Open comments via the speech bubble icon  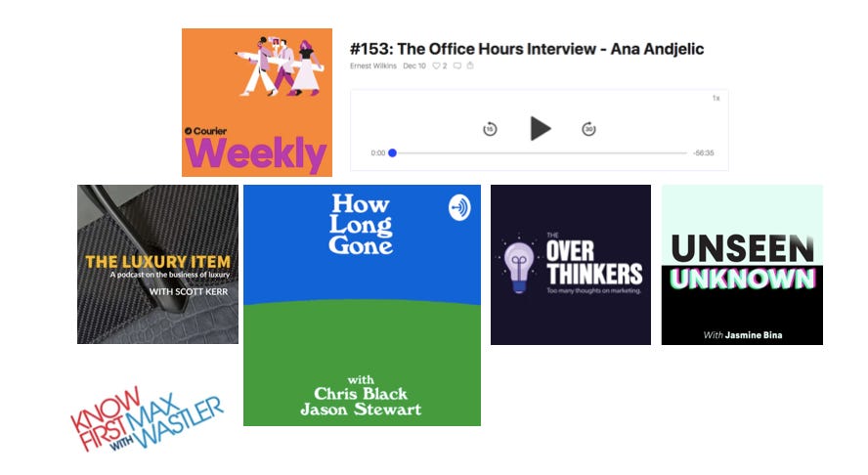click(457, 65)
